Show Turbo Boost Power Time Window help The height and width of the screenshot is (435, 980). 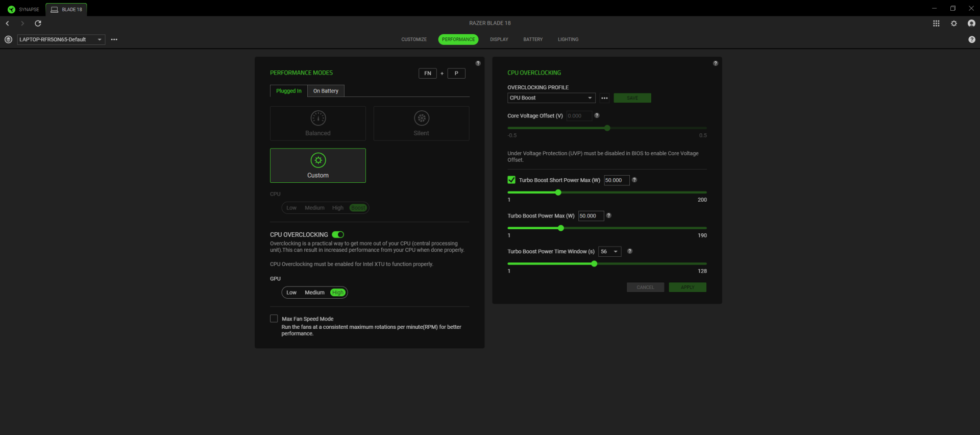click(x=630, y=251)
